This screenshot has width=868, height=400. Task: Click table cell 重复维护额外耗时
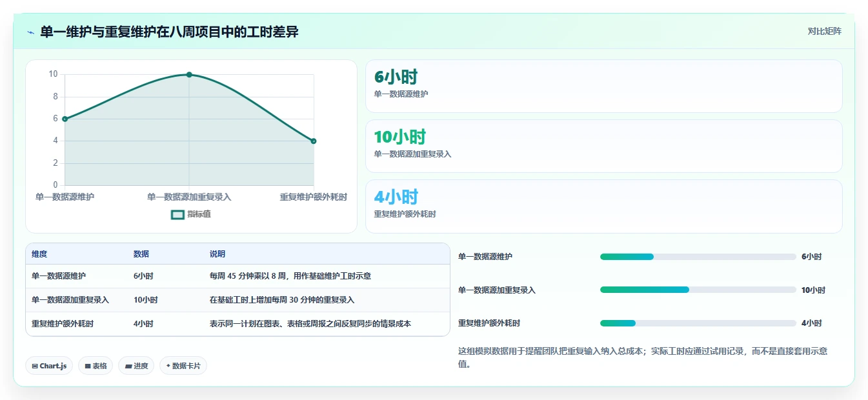(63, 324)
